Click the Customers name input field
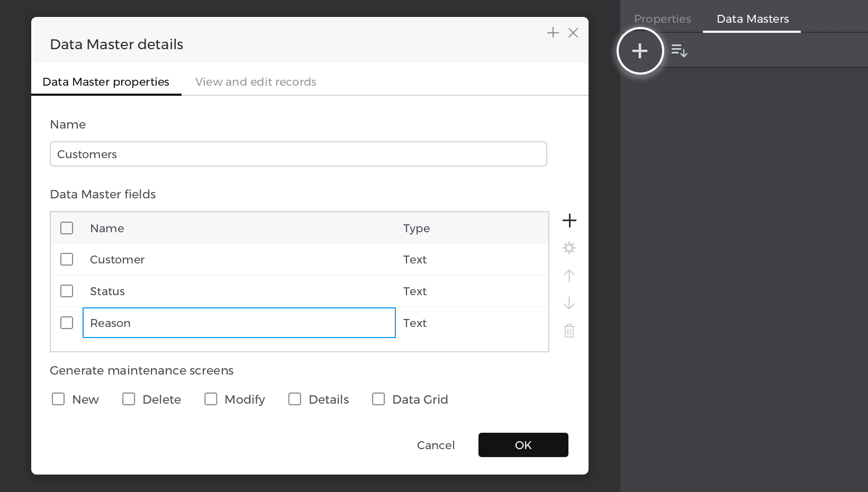The image size is (868, 492). click(298, 154)
